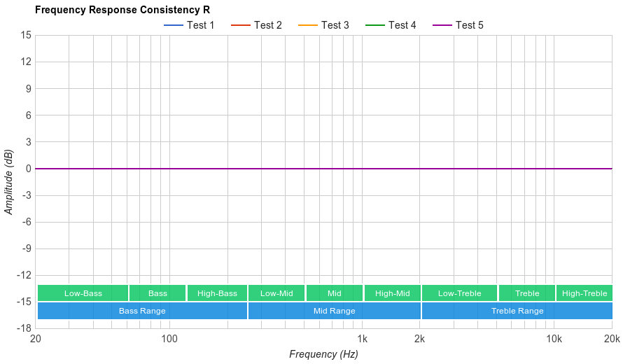630x364 pixels.
Task: Click the Frequency Response Consistency R title
Action: pos(122,10)
